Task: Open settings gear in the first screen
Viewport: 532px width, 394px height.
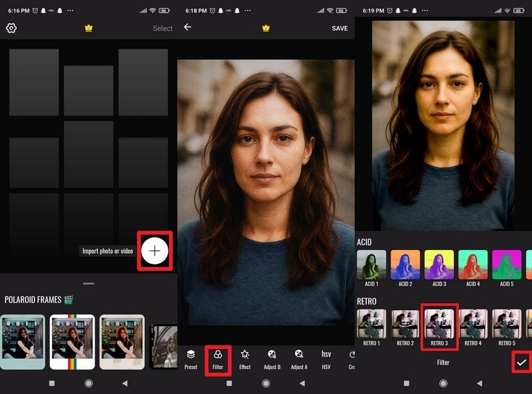Action: [11, 28]
